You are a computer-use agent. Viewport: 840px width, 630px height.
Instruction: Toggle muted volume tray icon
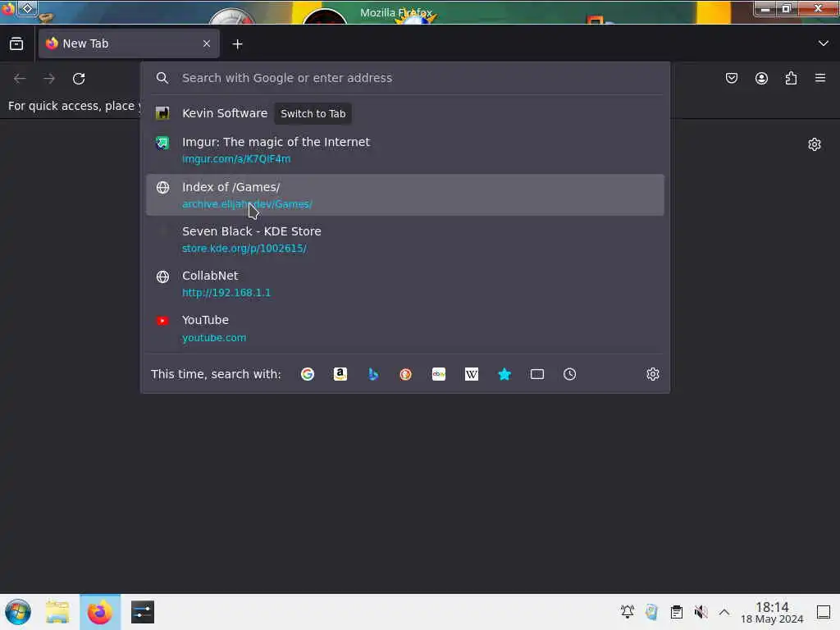(701, 612)
